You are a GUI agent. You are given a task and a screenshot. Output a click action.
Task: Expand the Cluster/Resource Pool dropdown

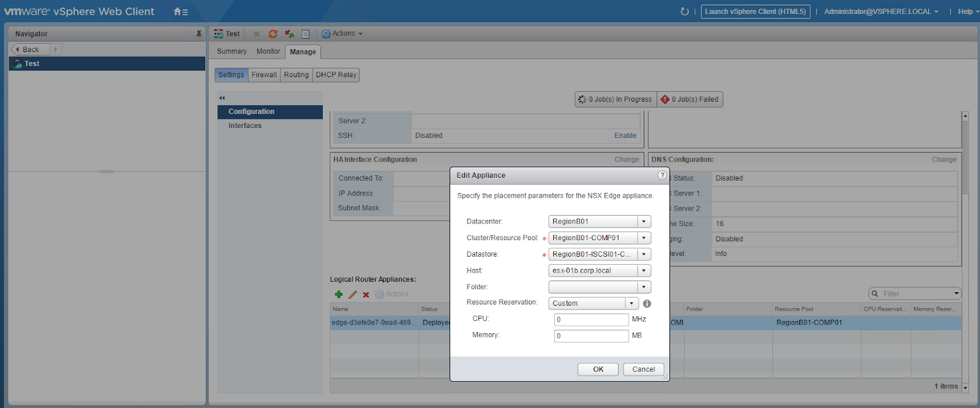click(643, 238)
